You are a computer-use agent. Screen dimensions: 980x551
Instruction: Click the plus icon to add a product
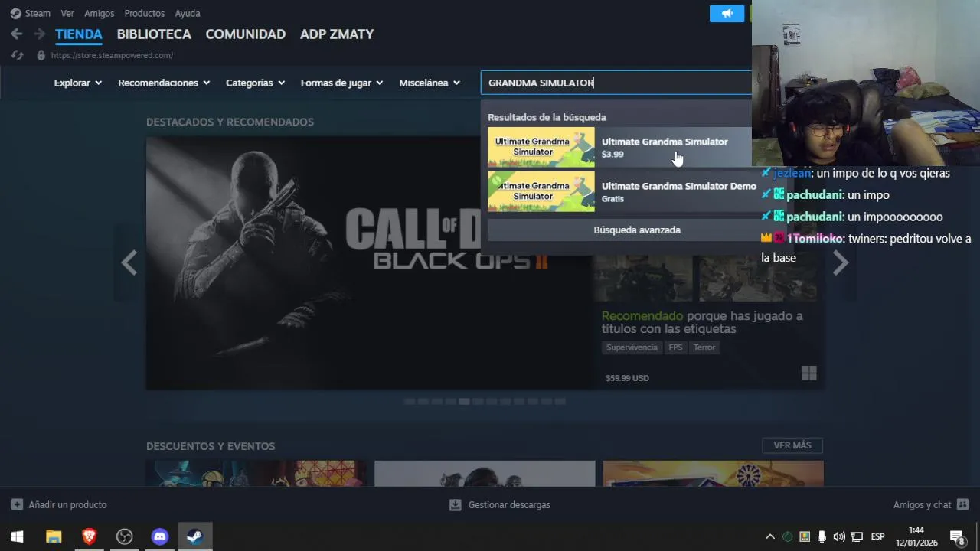click(x=17, y=504)
